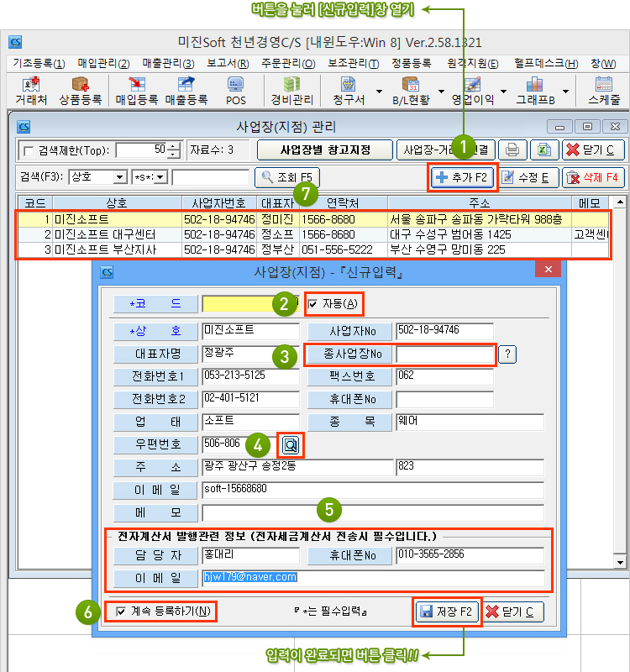630x672 pixels.
Task: Expand the 영업이익 dropdown arrow
Action: [503, 92]
